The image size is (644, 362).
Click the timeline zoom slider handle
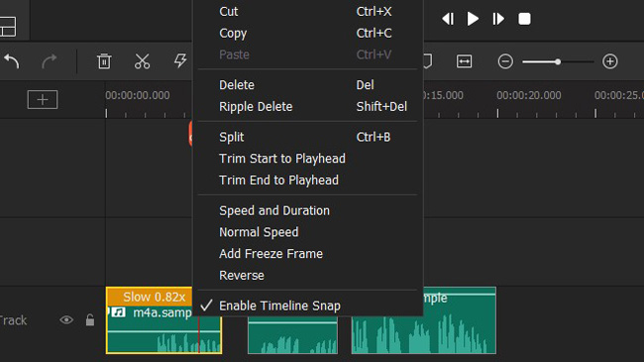(558, 61)
